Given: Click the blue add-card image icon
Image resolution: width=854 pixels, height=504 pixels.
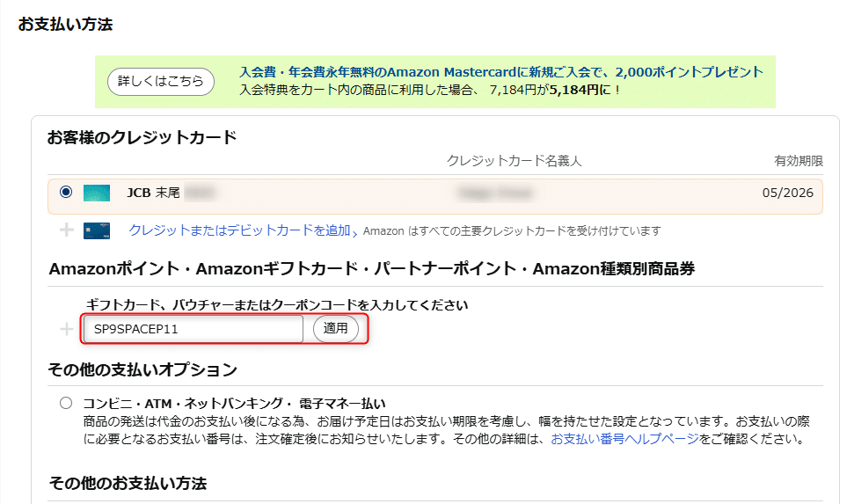Looking at the screenshot, I should 97,230.
